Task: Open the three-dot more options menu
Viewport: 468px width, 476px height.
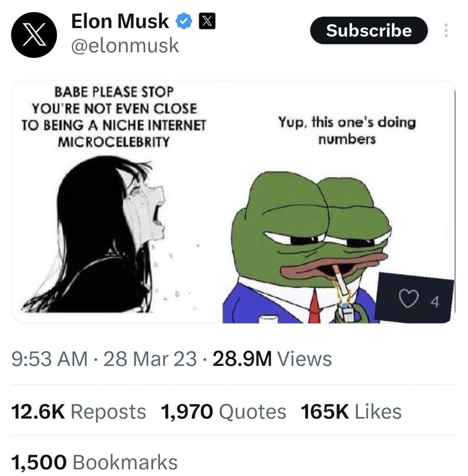Action: pos(446,31)
